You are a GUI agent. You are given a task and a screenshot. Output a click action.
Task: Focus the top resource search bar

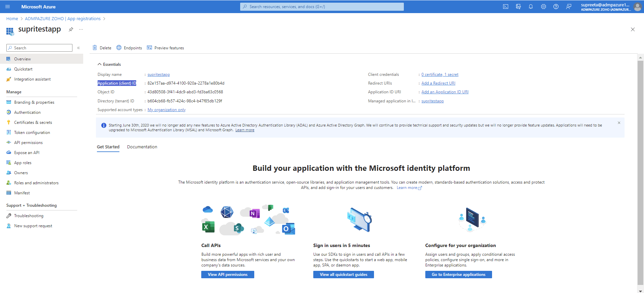322,7
